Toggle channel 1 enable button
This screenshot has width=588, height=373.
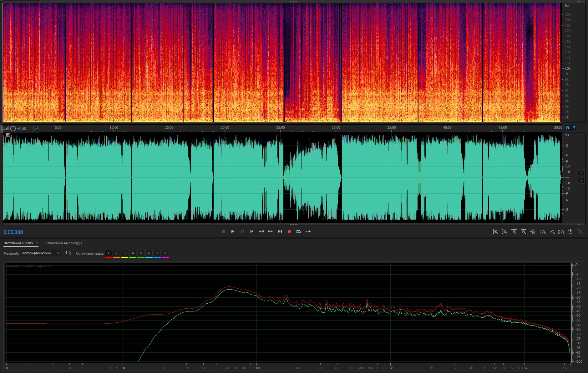581,173
